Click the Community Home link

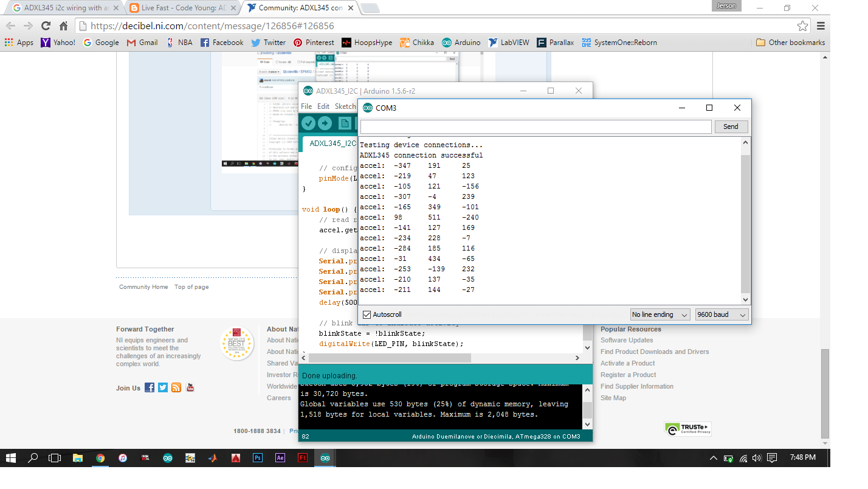[x=143, y=287]
